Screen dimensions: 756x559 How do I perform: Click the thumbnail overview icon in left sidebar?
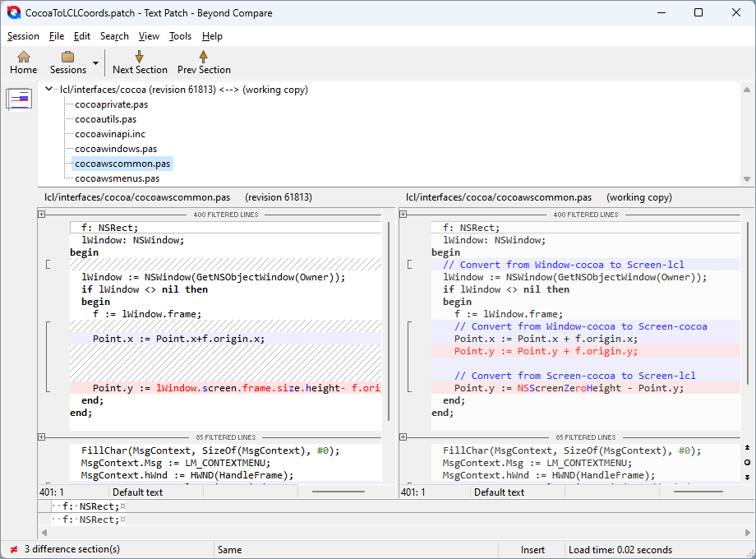tap(19, 99)
